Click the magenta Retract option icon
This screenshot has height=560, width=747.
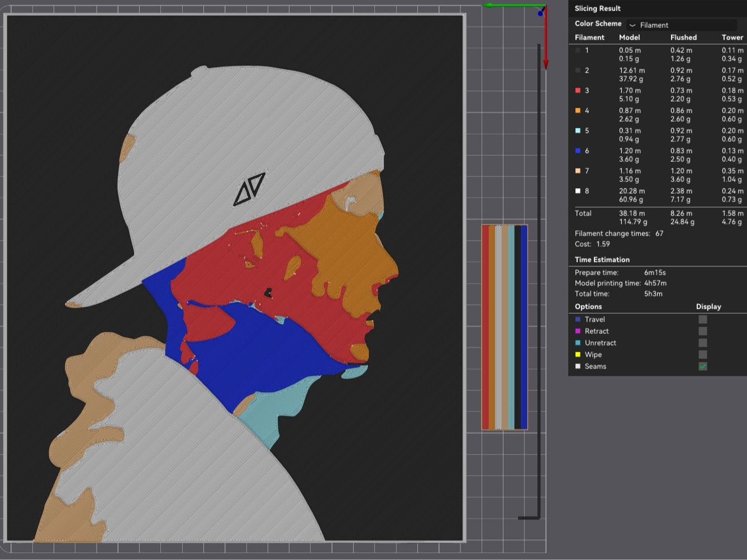tap(578, 331)
